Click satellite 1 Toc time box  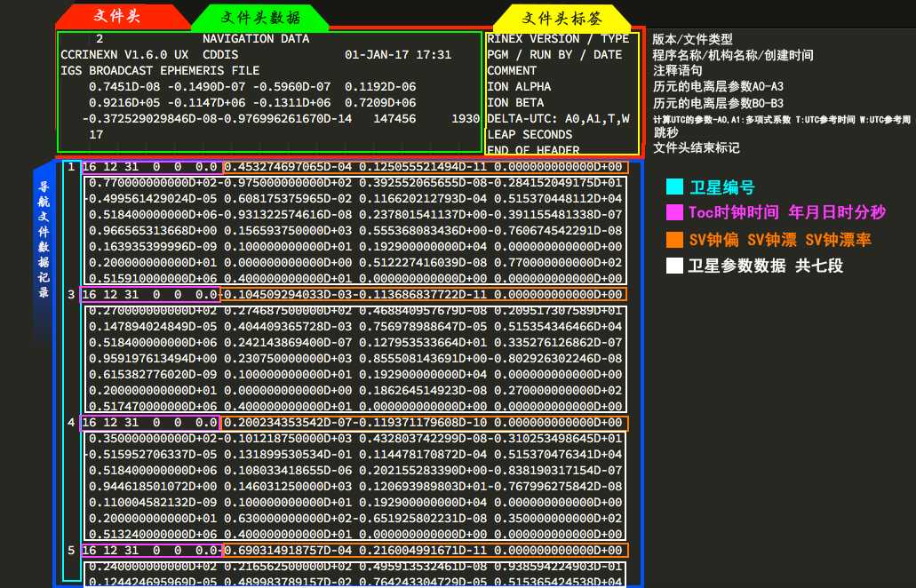coord(152,167)
